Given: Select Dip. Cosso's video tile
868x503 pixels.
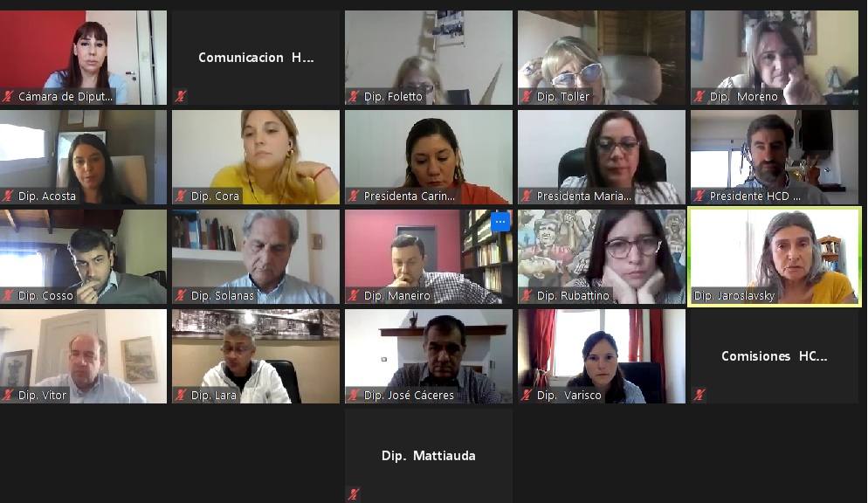Looking at the screenshot, I should click(x=83, y=257).
